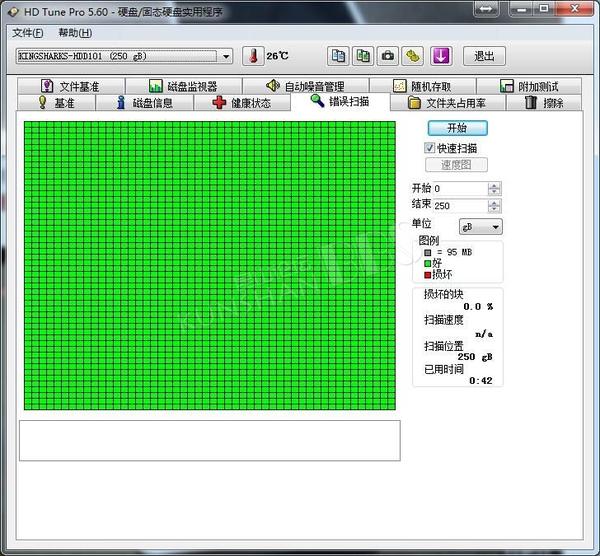Select the 错误扫描 tab

[340, 101]
